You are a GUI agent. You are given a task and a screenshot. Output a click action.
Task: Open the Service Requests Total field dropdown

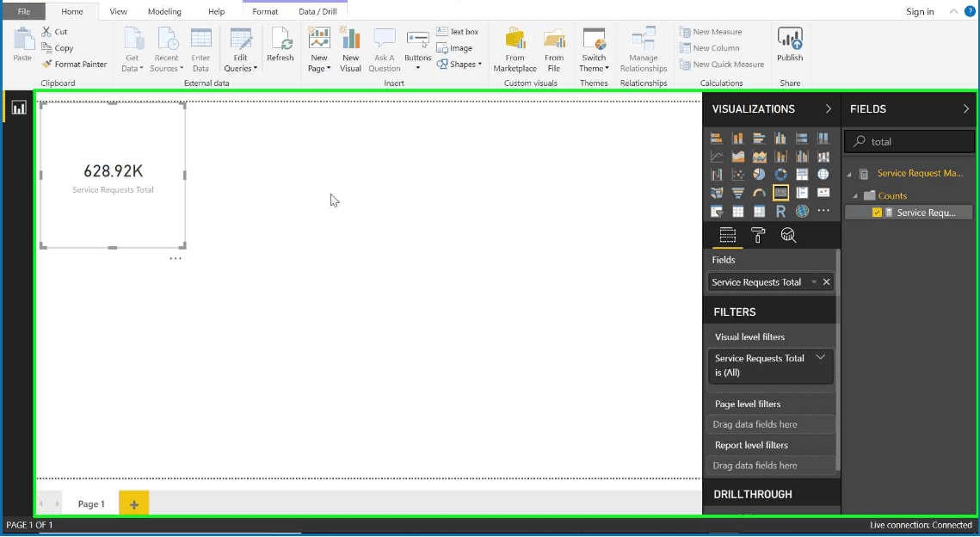pos(814,282)
